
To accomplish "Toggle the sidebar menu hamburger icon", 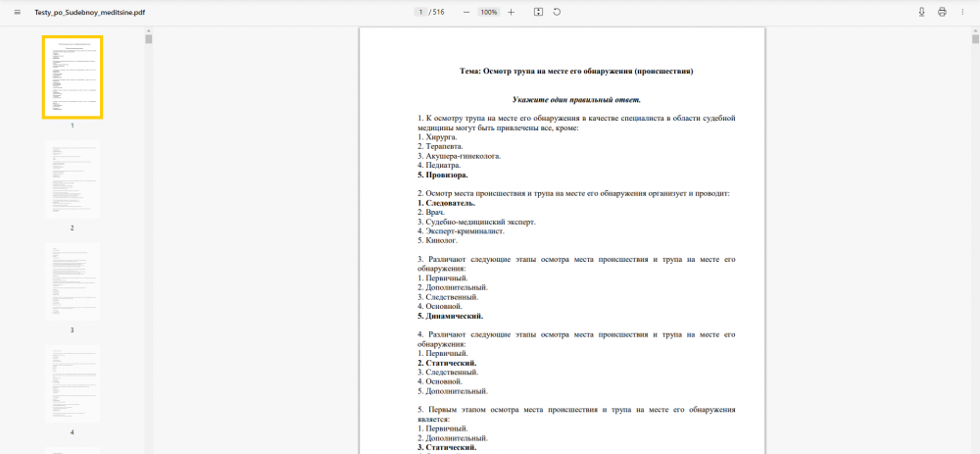I will click(18, 12).
